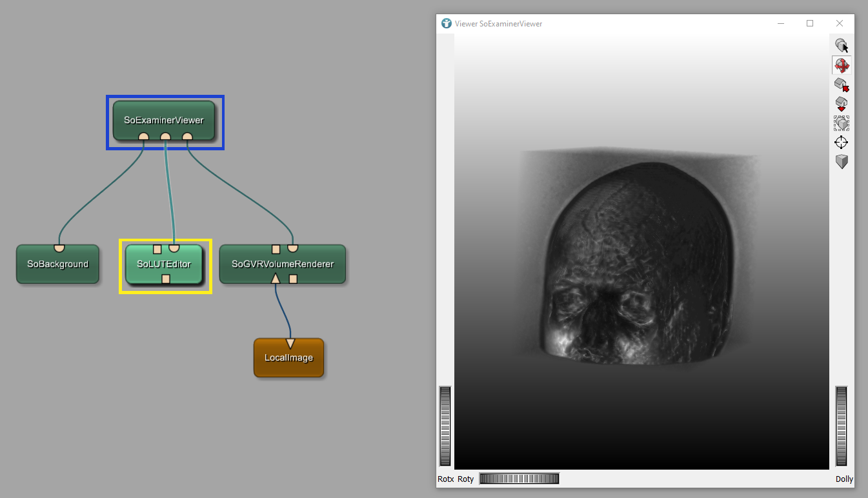Click the go to home position icon
Screen dimensions: 868x498
(x=841, y=85)
